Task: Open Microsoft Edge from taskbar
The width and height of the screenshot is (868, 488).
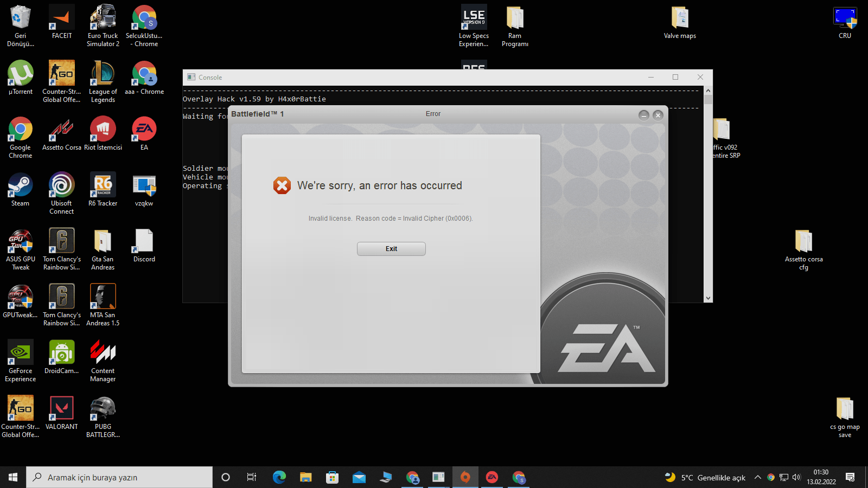Action: point(279,477)
